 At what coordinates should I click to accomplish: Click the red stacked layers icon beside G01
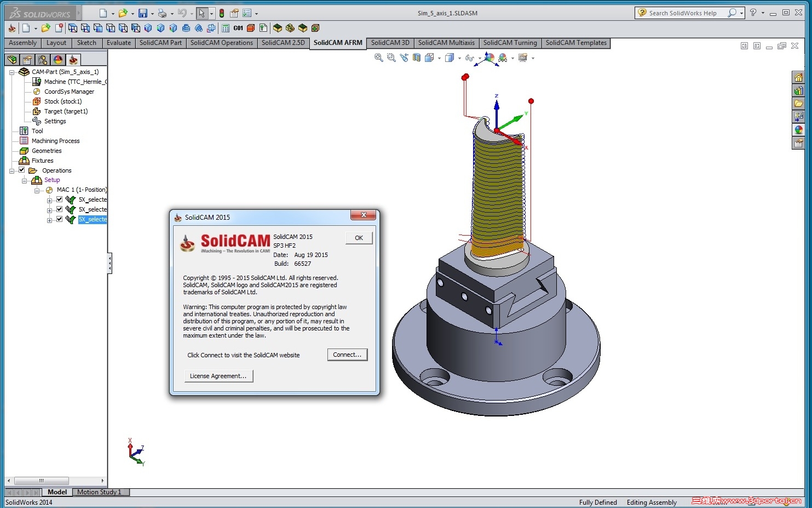tap(251, 28)
